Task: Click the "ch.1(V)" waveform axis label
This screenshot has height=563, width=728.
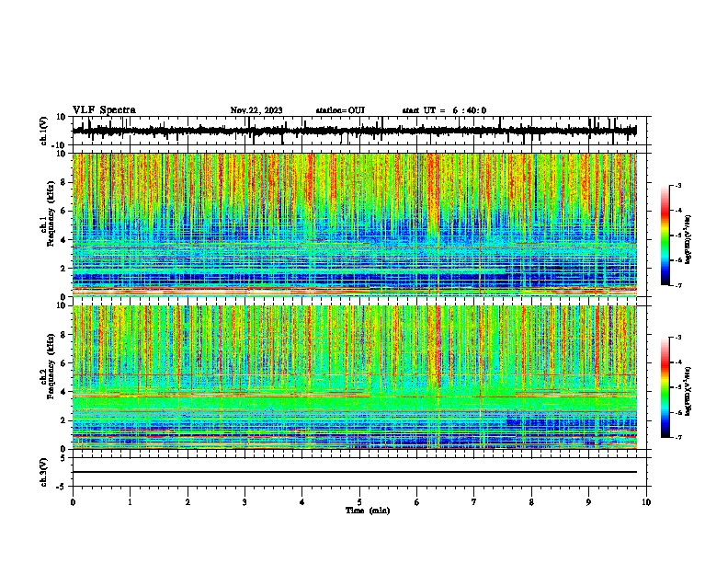Action: [44, 131]
